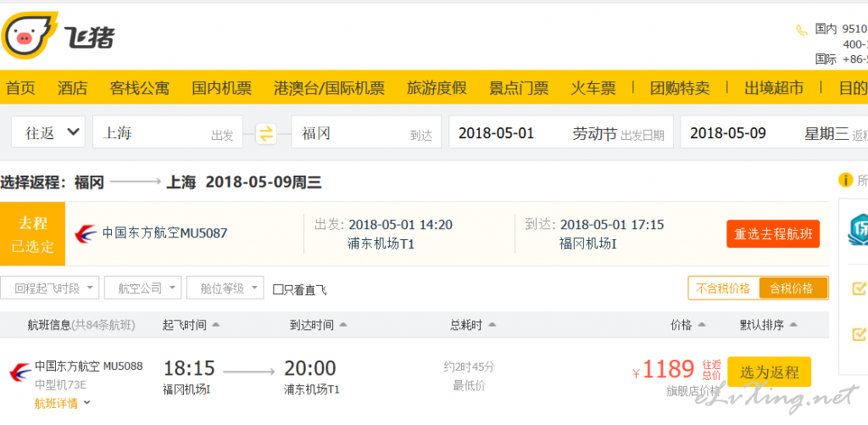
Task: Click the ¥1189 price text
Action: 663,370
